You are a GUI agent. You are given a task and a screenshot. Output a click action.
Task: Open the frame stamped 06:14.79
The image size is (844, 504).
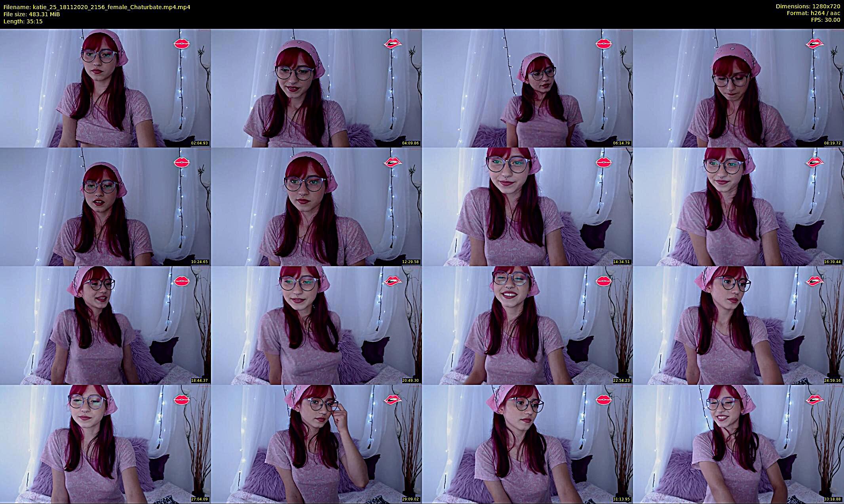coord(527,88)
